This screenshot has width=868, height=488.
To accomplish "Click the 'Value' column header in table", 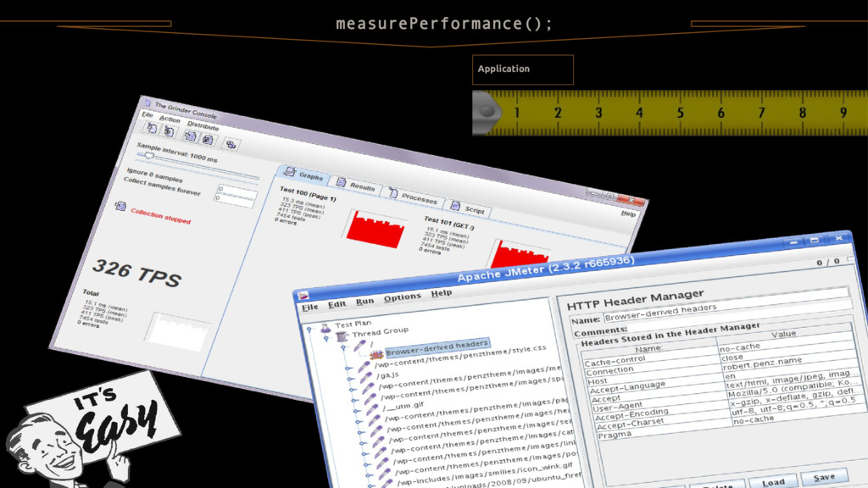I will (x=784, y=333).
